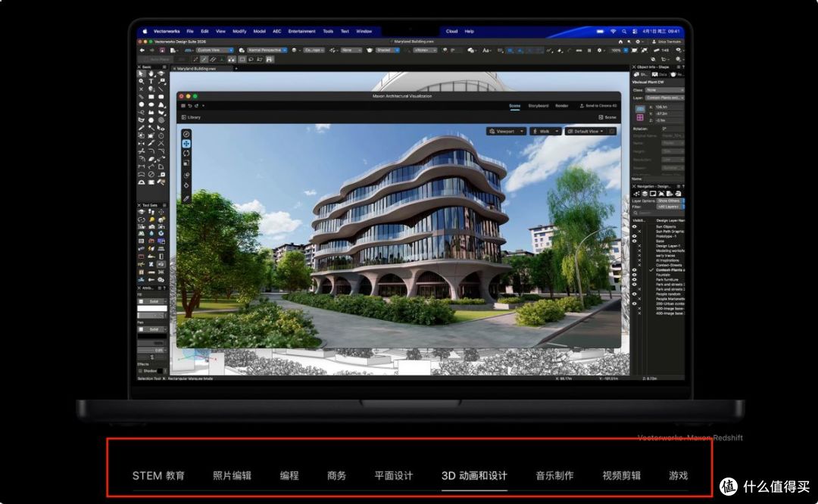Hide the Park furniture layer

[635, 279]
